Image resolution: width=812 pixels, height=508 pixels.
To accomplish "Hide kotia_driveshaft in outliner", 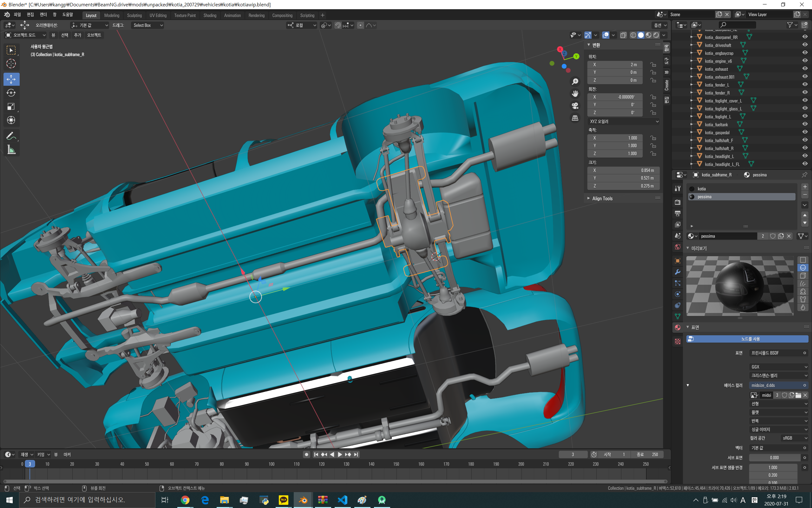I will (x=805, y=45).
